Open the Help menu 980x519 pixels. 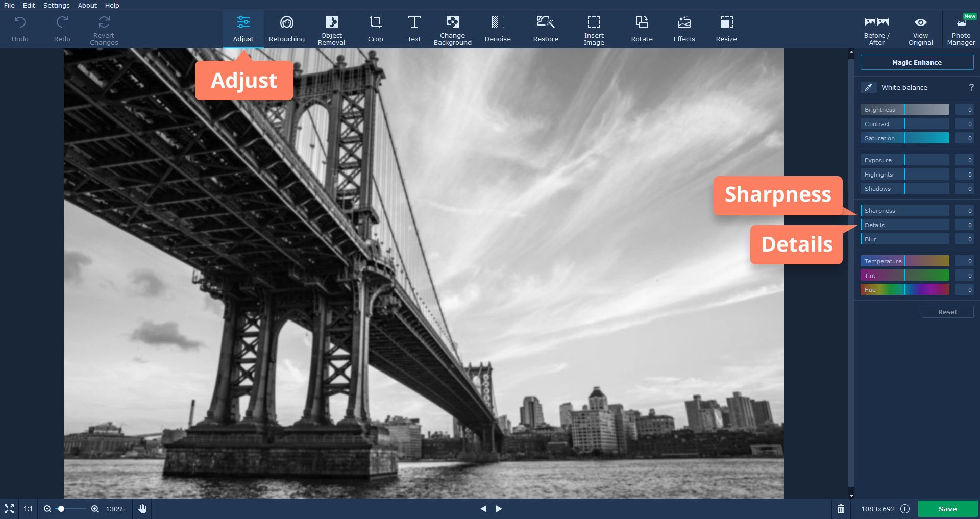click(x=112, y=5)
